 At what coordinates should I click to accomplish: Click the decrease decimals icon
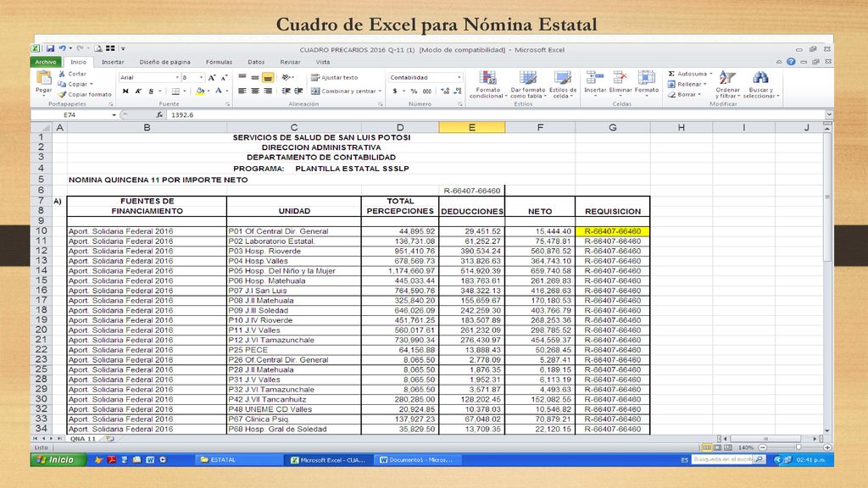457,91
